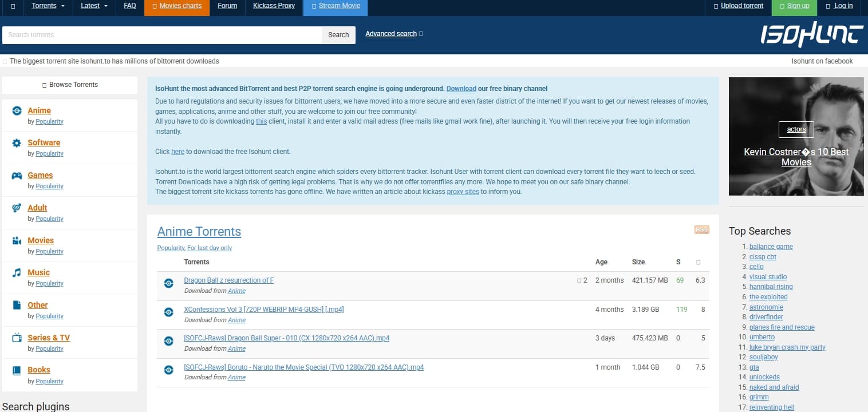Click the icon beside XConfessions Vol 3 torrent
This screenshot has width=868, height=412.
[168, 312]
